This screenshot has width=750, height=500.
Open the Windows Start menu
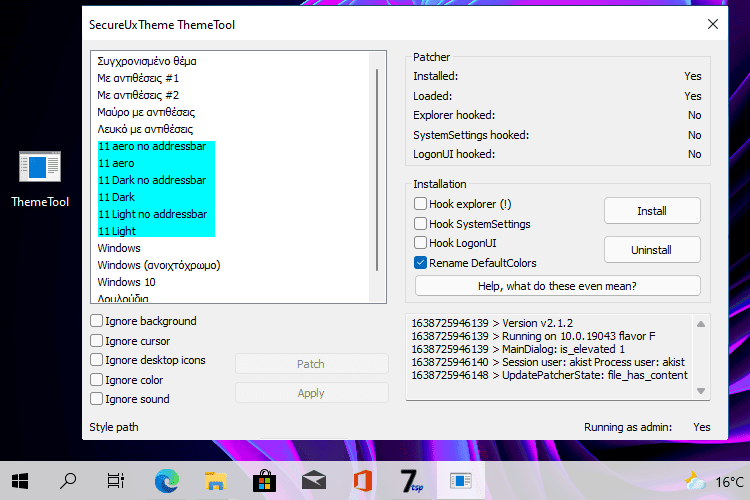[20, 481]
